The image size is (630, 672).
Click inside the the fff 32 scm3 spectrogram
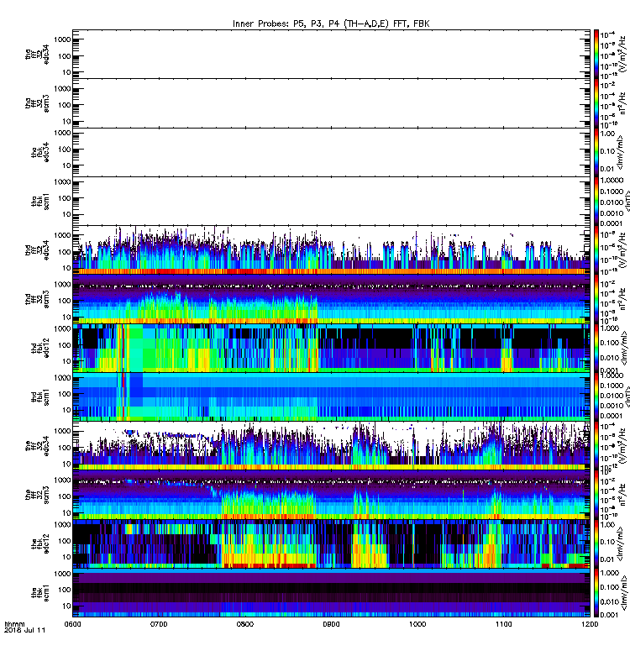click(x=331, y=495)
